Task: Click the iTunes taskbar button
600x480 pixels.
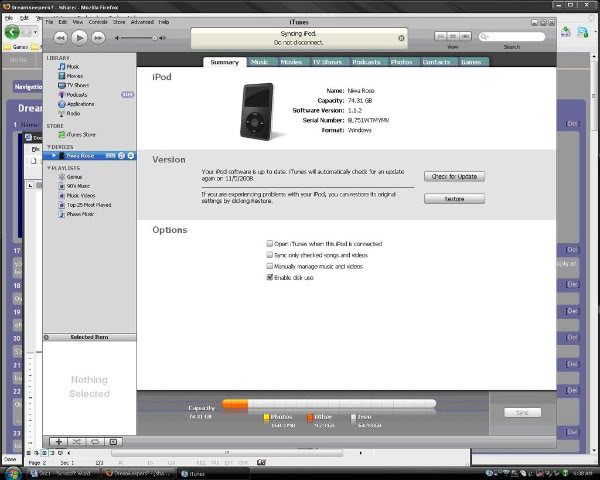Action: [214, 473]
